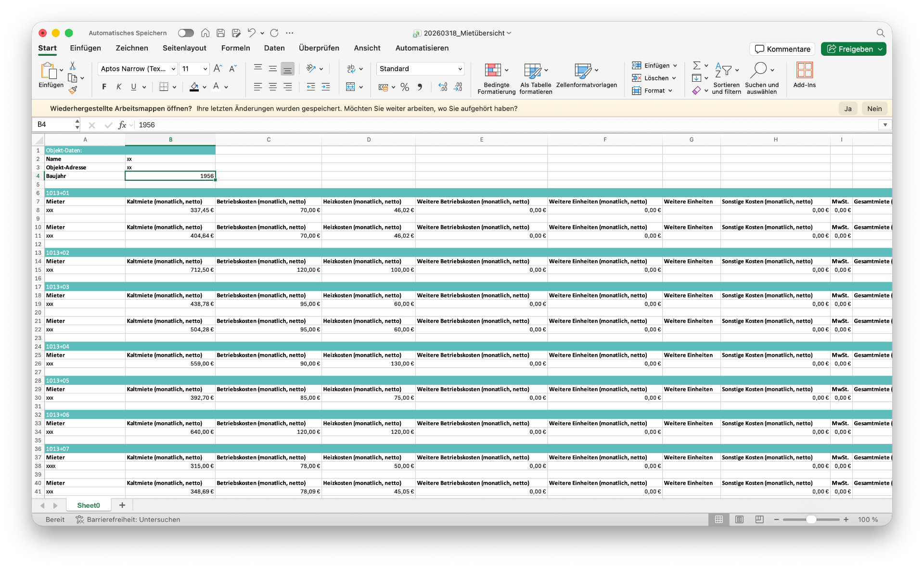Open the Zeichnen ribbon tab
924x568 pixels.
pos(132,48)
